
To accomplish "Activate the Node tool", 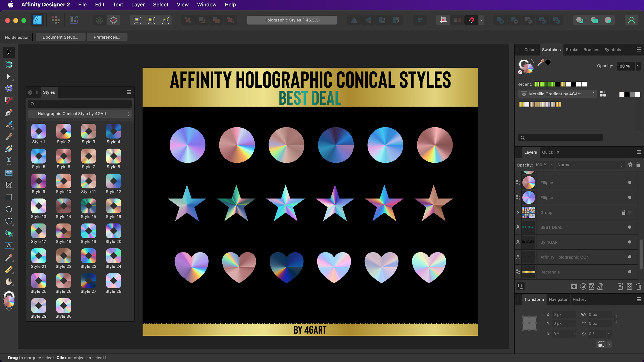I will click(x=9, y=77).
